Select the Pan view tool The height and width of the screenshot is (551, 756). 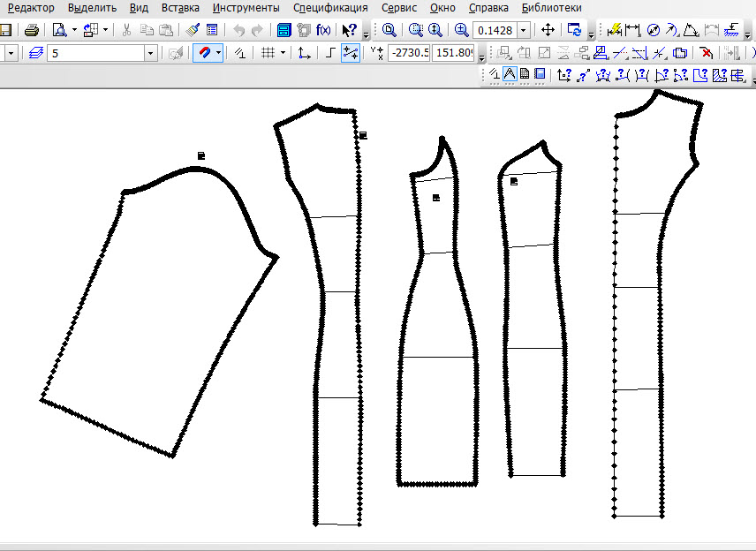(x=548, y=30)
